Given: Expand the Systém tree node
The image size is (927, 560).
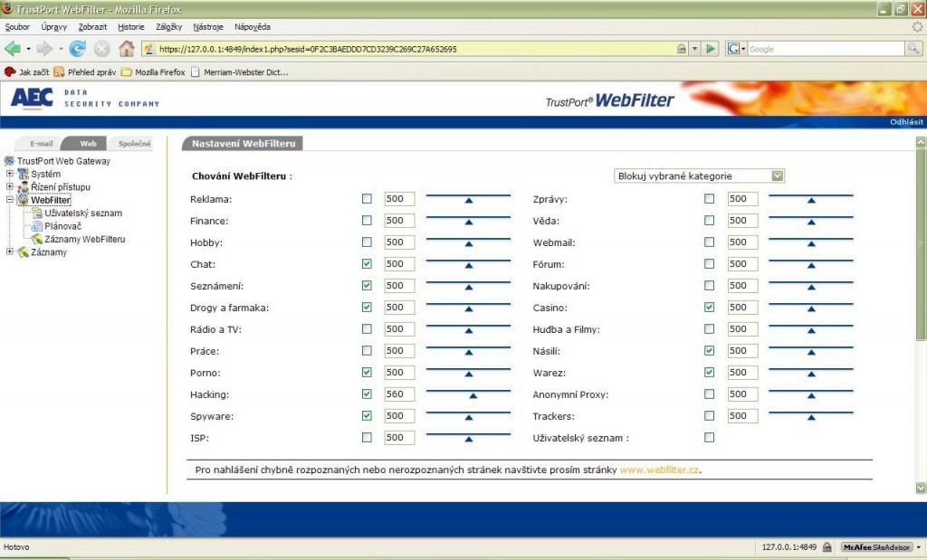Looking at the screenshot, I should 9,174.
